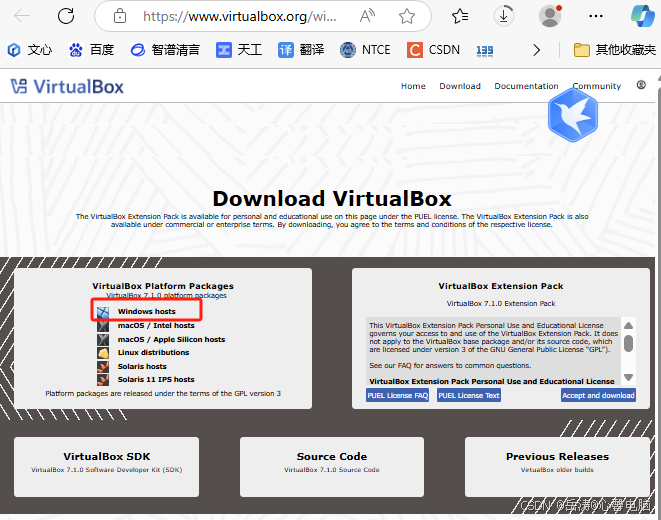Go to Home in site navigation
Image resolution: width=661 pixels, height=520 pixels.
click(413, 86)
